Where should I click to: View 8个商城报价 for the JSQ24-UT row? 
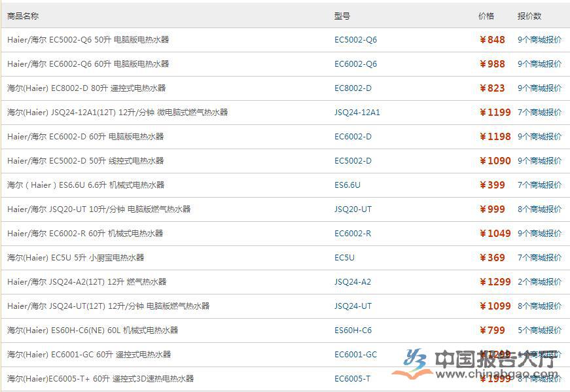(x=539, y=306)
